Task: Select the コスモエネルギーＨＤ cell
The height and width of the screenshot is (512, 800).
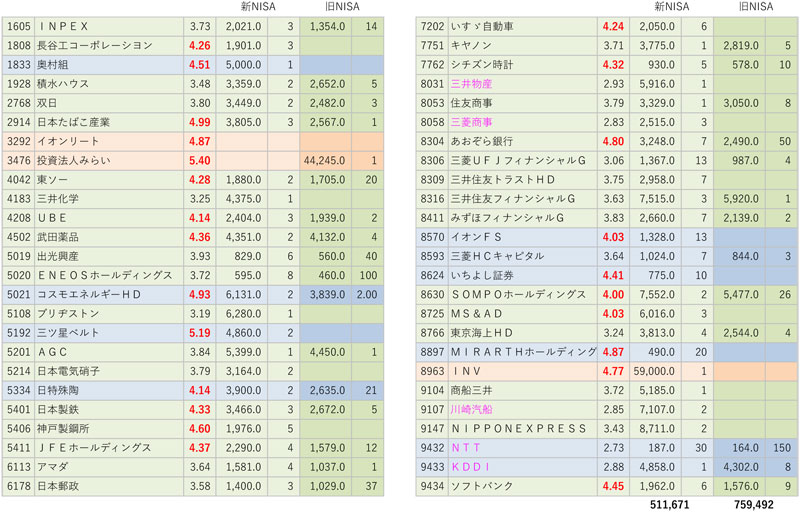Action: (x=109, y=295)
